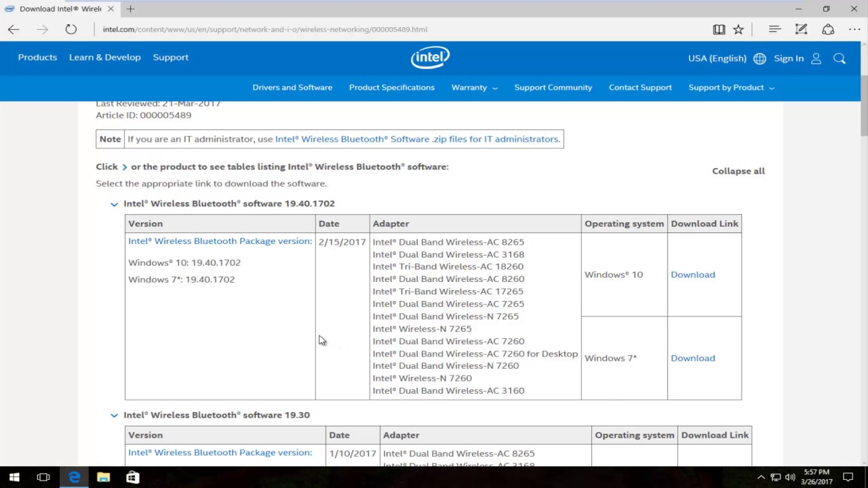The height and width of the screenshot is (488, 868).
Task: Download the Windows 7* package
Action: [x=692, y=358]
